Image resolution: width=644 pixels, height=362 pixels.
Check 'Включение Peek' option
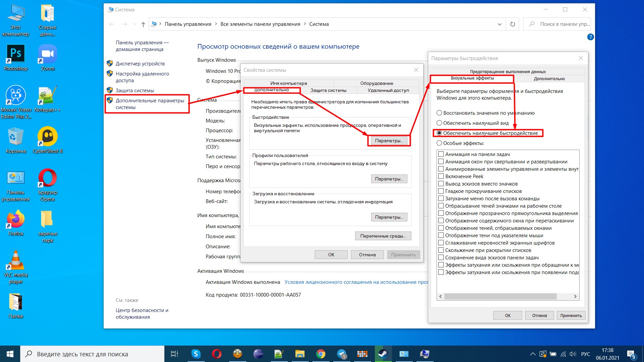pos(441,176)
